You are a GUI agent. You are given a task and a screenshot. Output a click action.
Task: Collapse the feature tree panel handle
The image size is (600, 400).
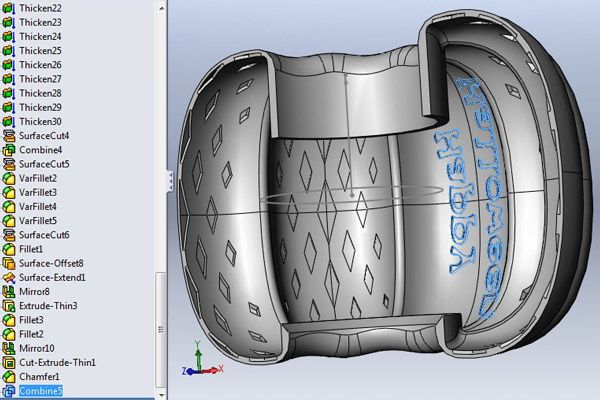coord(170,181)
